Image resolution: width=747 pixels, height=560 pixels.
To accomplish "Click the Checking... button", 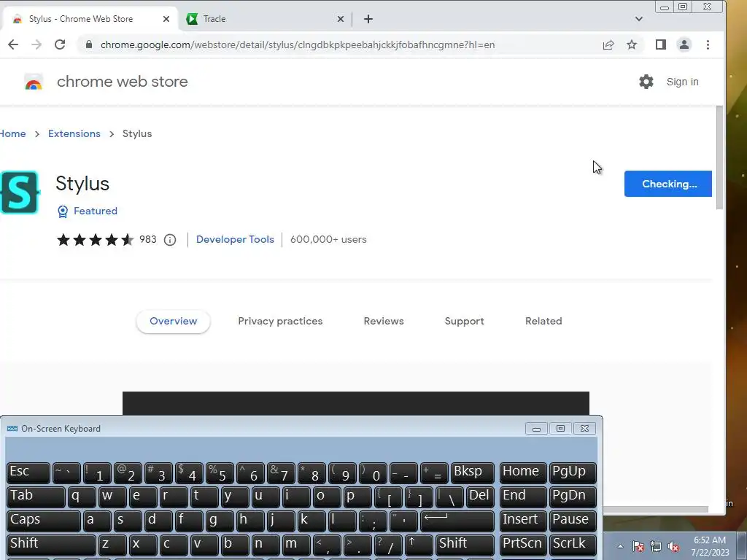I will pyautogui.click(x=668, y=184).
